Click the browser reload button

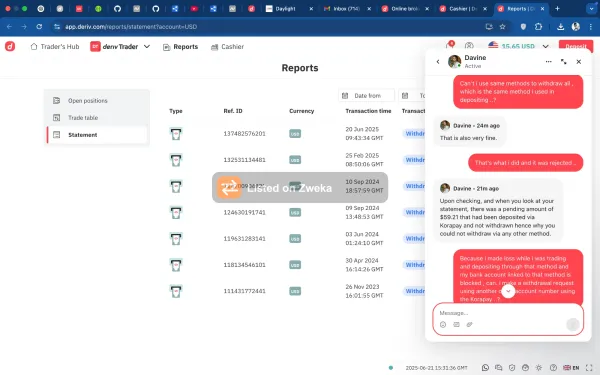[39, 26]
